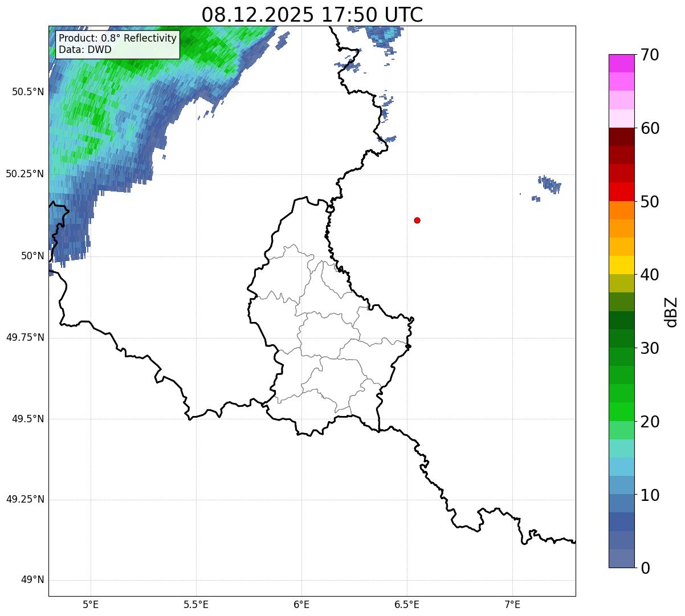Click the 'dBZ' colorbar label
The height and width of the screenshot is (616, 685).
click(671, 312)
